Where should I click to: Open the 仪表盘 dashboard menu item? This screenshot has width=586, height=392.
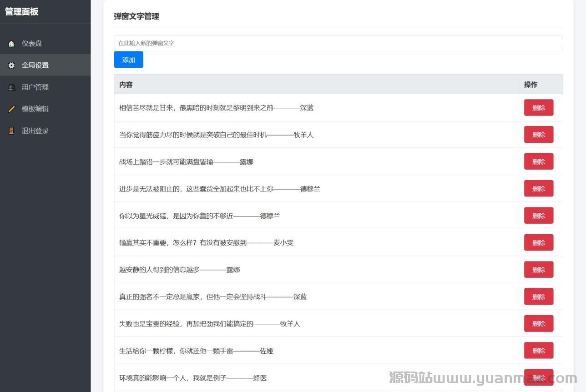pyautogui.click(x=32, y=44)
